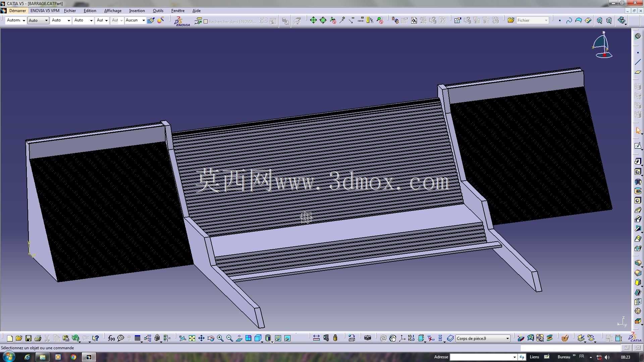Open the Automatic color dropdown

[x=15, y=20]
